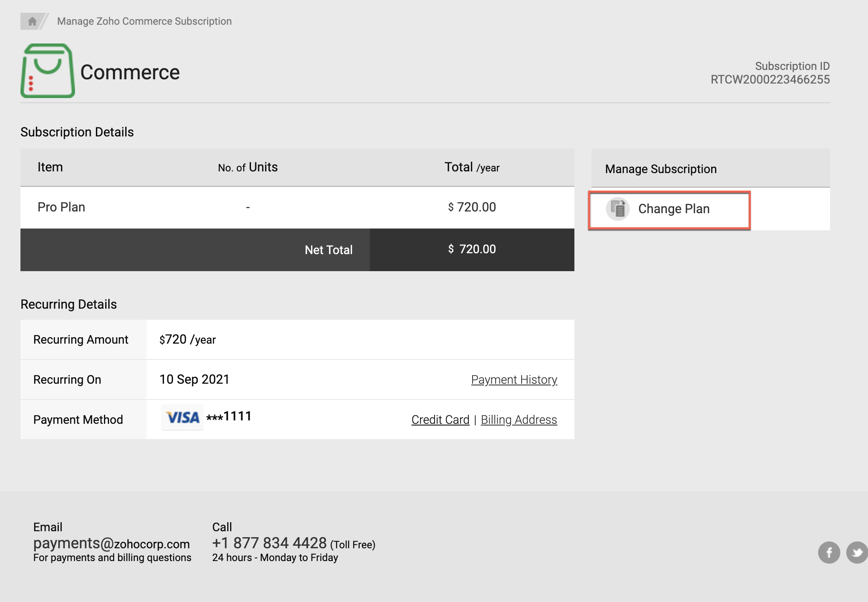Click the Zoho Commerce shopping bag logo
The height and width of the screenshot is (602, 868).
click(48, 71)
